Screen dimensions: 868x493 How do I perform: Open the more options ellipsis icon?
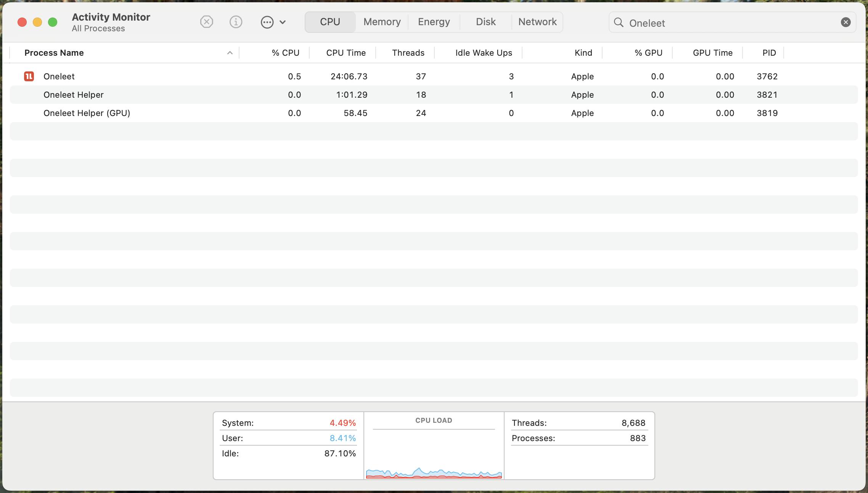tap(267, 22)
